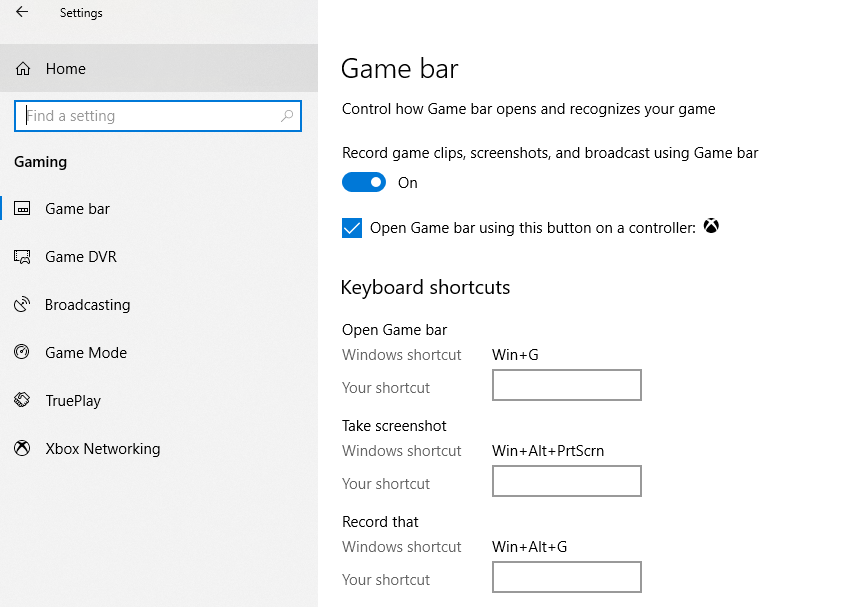Click the Control how Game bar opens description
Image resolution: width=861 pixels, height=607 pixels.
coord(528,109)
